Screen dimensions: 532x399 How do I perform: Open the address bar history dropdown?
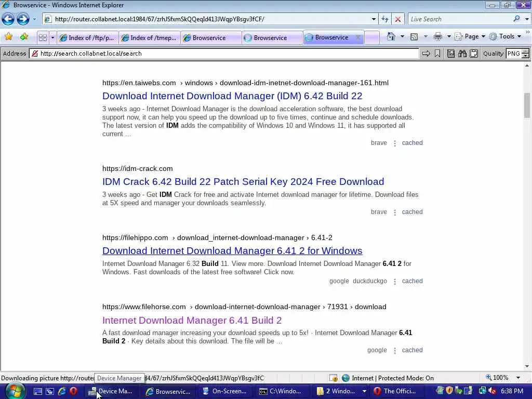[x=374, y=19]
